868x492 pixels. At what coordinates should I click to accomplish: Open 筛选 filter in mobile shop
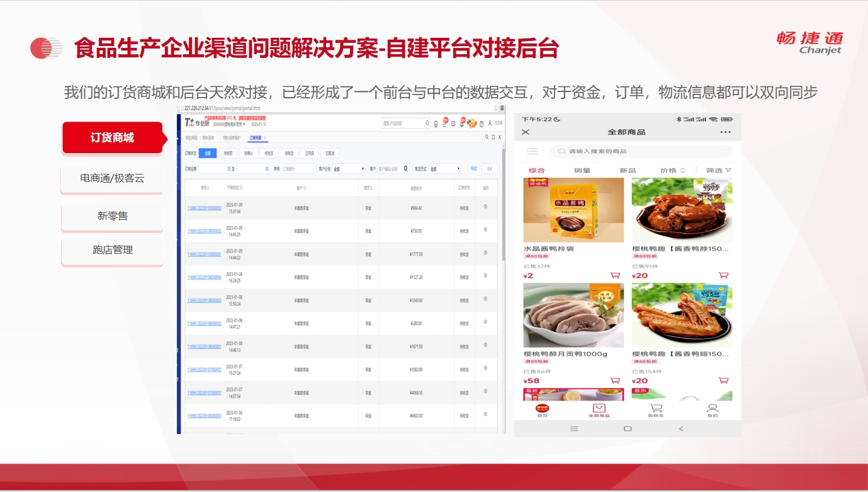tap(719, 170)
